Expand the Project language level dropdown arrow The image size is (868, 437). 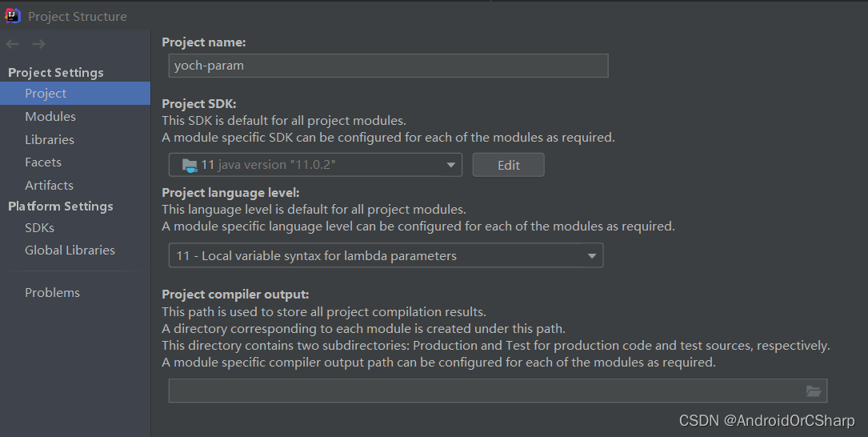(x=592, y=256)
